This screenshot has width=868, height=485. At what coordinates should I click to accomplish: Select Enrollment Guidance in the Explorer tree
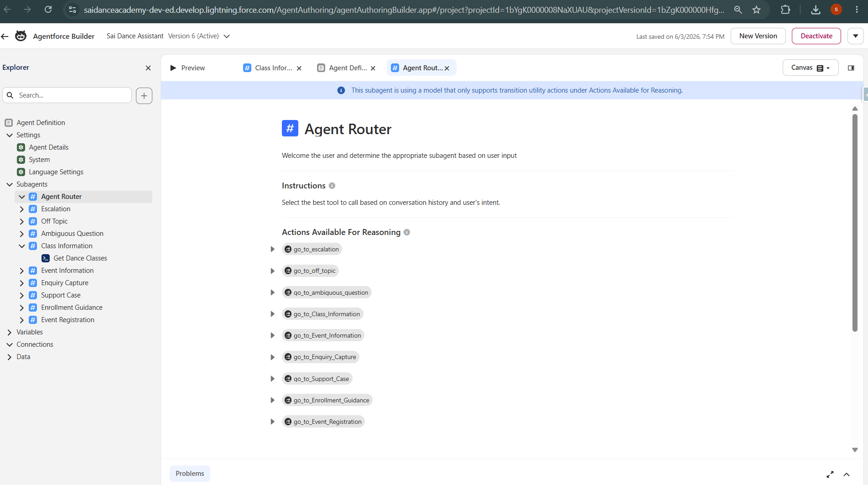tap(72, 308)
